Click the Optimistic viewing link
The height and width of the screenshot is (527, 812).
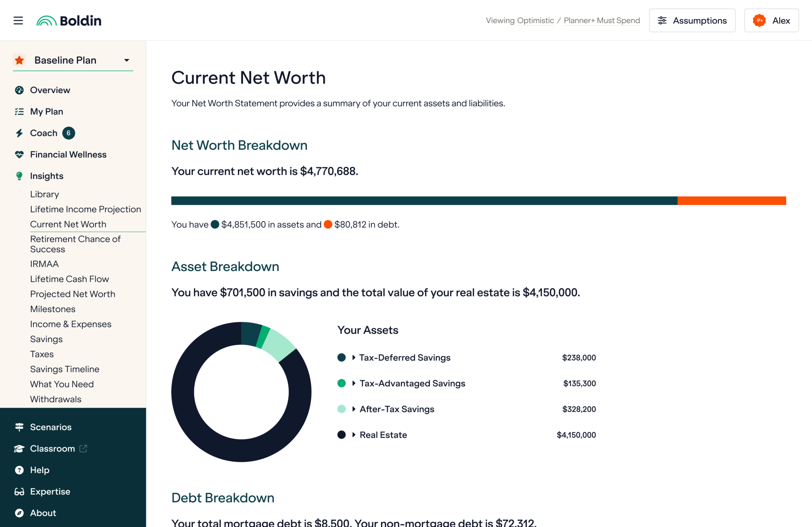[535, 21]
